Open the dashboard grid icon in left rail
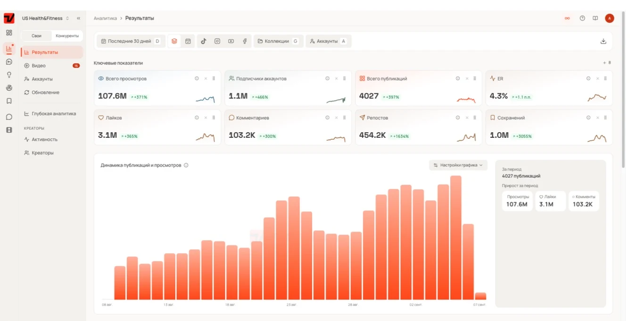The image size is (644, 321). coord(9,33)
